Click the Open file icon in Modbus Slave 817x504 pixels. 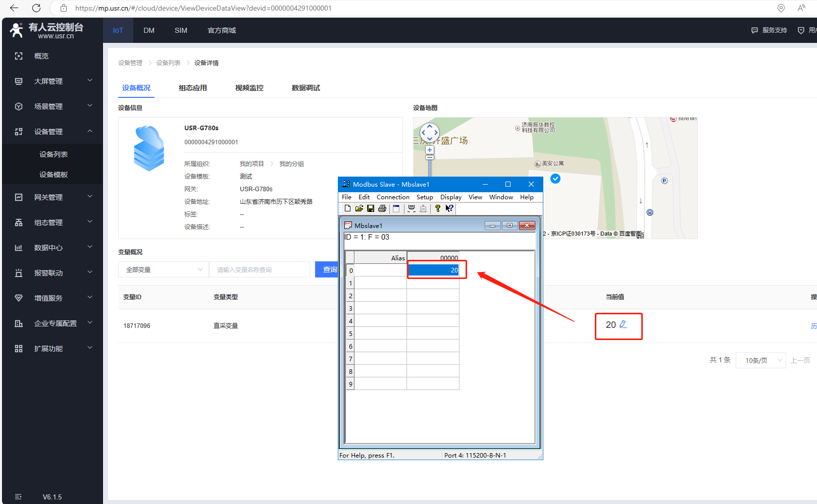click(x=359, y=208)
